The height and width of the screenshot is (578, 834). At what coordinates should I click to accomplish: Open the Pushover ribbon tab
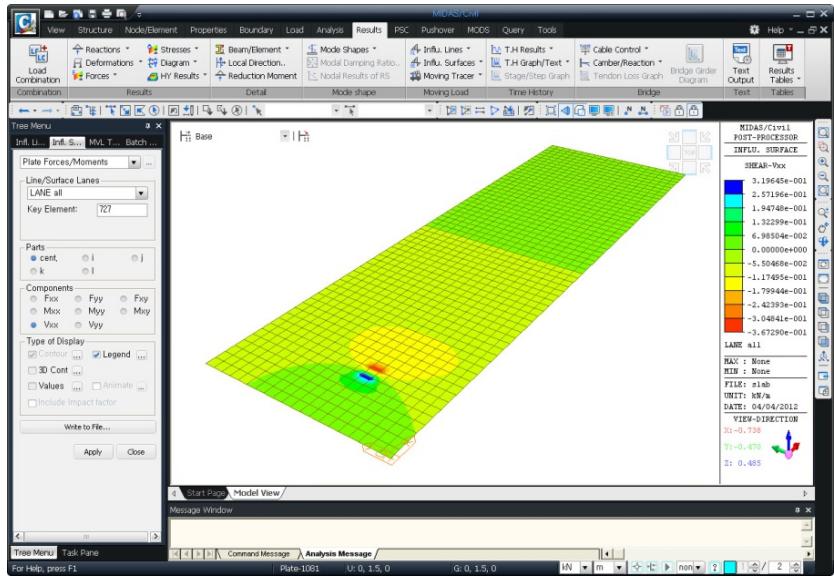coord(438,30)
